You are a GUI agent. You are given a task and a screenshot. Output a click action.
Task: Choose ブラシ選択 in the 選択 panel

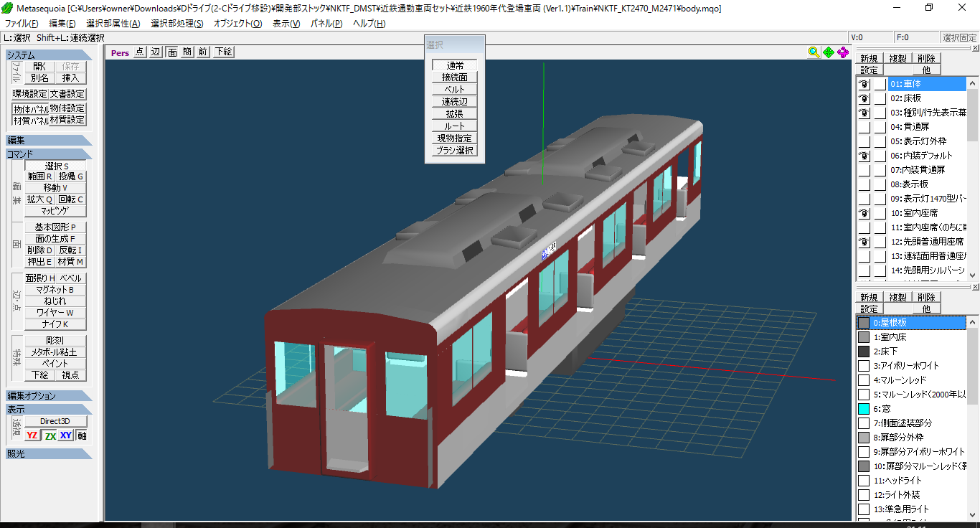[454, 151]
